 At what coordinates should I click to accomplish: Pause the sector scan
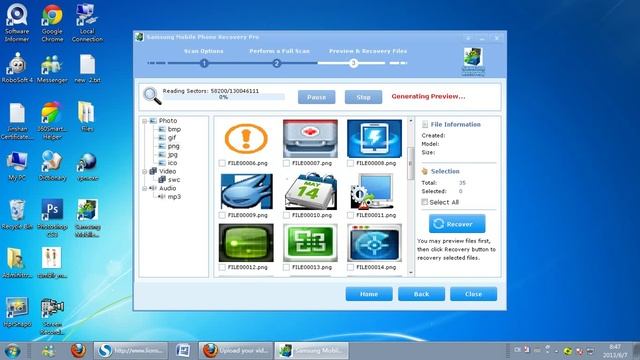(x=316, y=97)
